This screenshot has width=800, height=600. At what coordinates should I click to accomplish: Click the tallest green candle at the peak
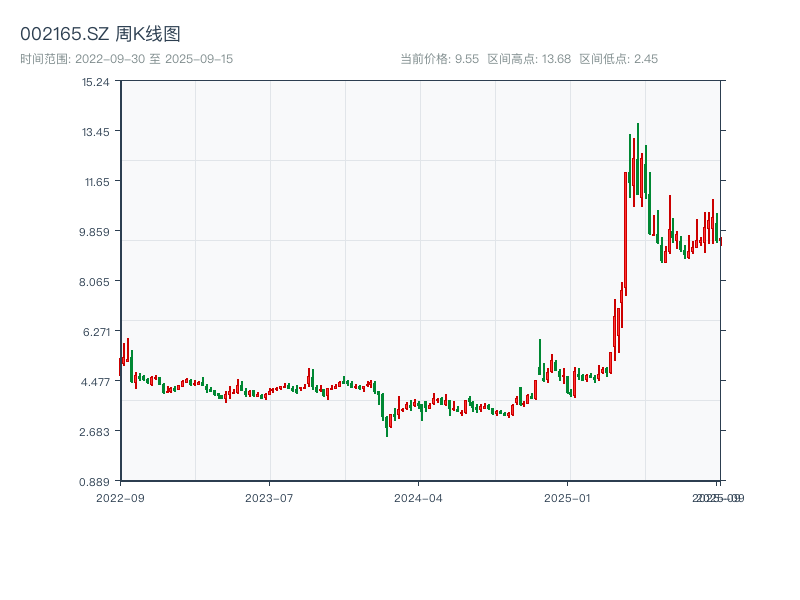[638, 159]
